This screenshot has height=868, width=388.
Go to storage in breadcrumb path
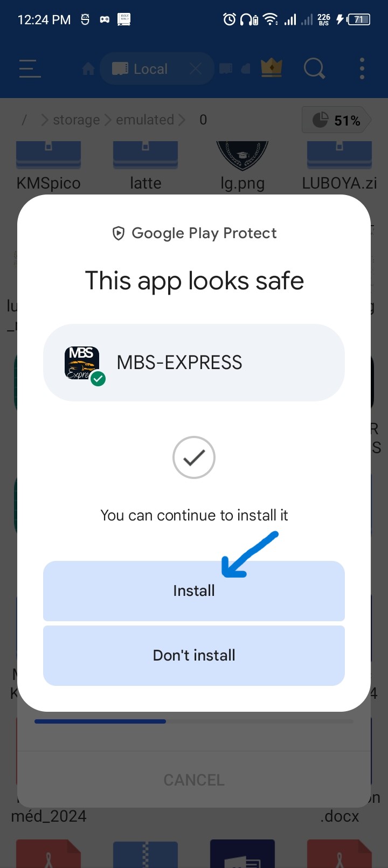pos(77,120)
